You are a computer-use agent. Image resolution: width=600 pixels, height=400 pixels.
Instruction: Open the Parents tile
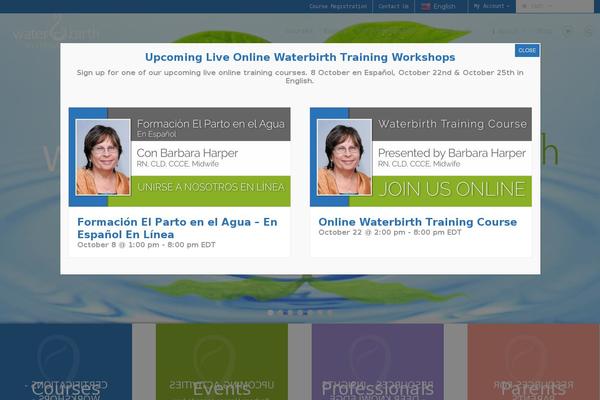533,362
